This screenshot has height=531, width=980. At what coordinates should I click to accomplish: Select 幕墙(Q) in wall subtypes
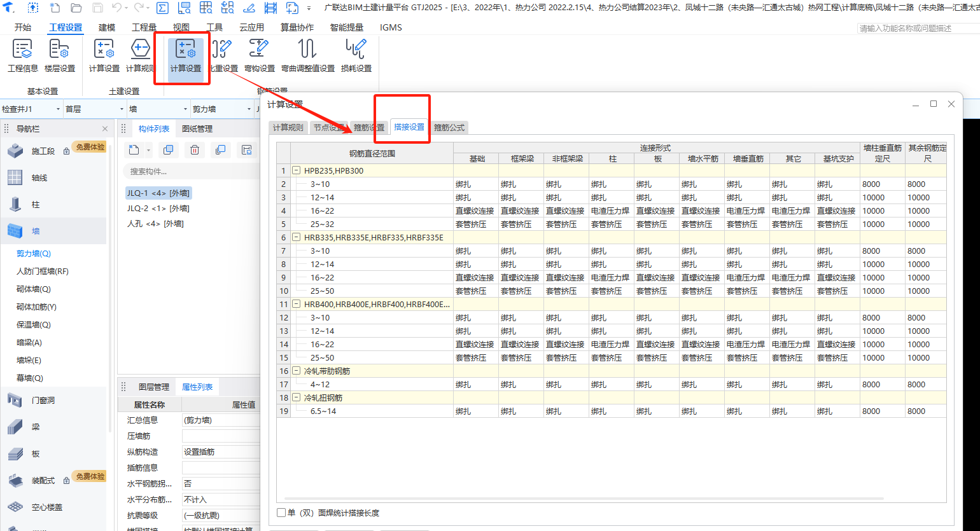(x=30, y=378)
